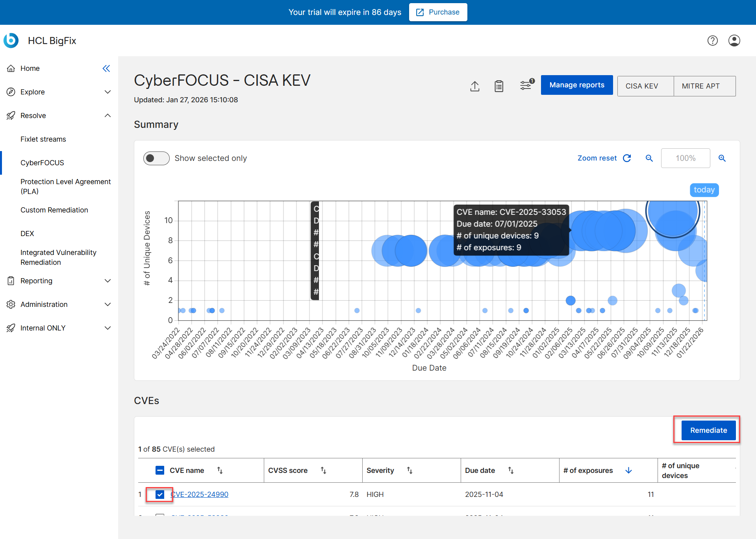Open the CVE-2025-24990 link
This screenshot has height=539, width=756.
click(x=199, y=494)
